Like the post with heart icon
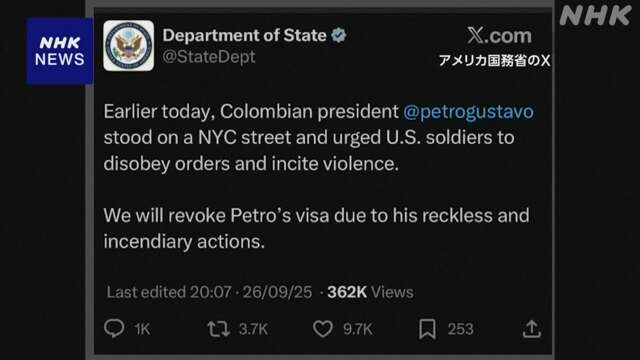The height and width of the screenshot is (360, 640). [323, 329]
